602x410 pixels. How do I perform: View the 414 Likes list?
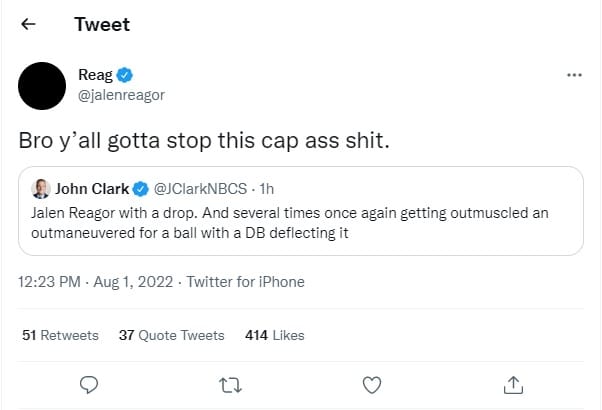274,335
